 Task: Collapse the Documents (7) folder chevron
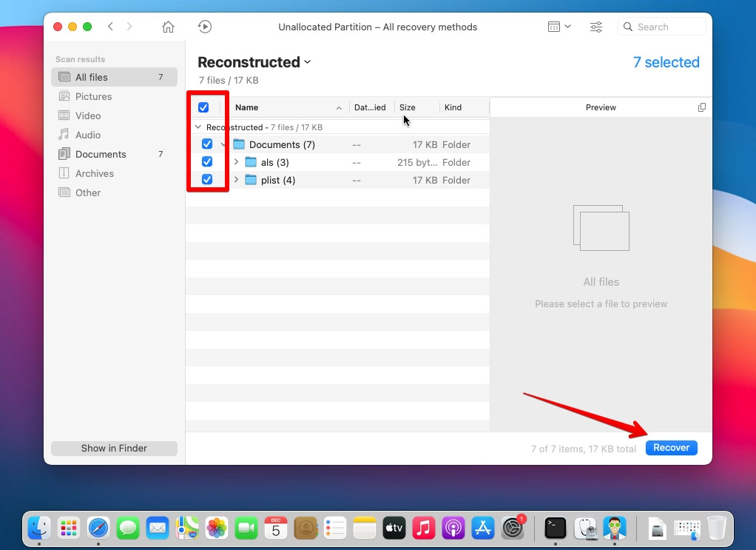tap(223, 144)
